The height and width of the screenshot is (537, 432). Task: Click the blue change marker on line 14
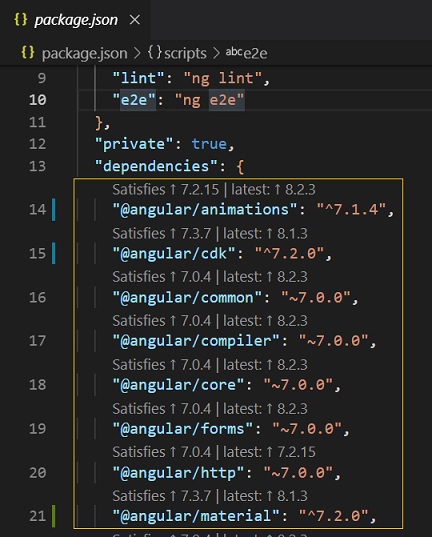coord(53,210)
